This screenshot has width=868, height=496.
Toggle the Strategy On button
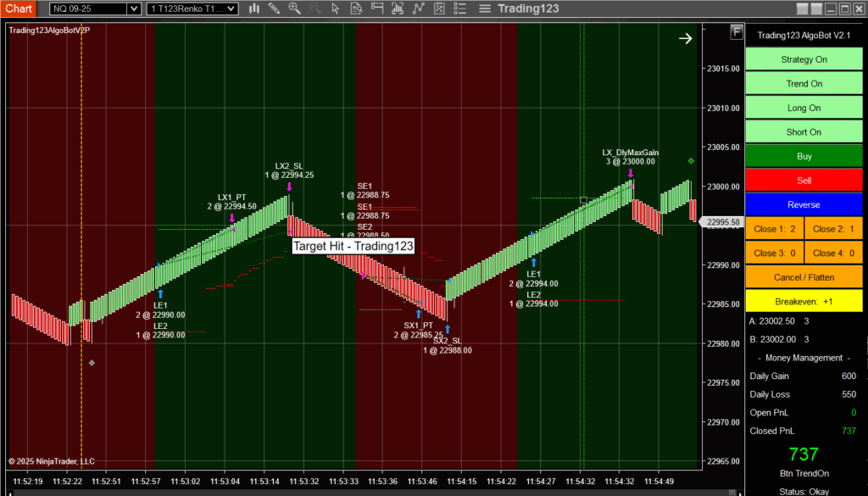click(x=804, y=59)
